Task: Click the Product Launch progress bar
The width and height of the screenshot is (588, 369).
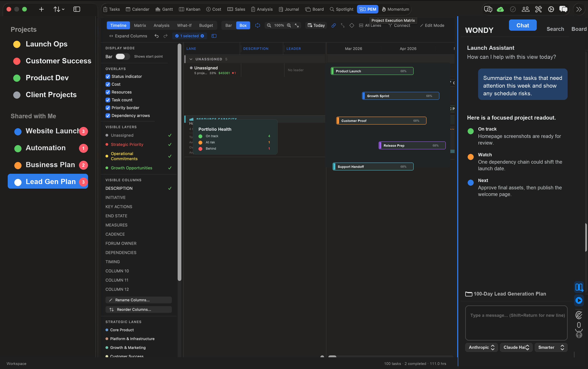Action: click(x=372, y=71)
